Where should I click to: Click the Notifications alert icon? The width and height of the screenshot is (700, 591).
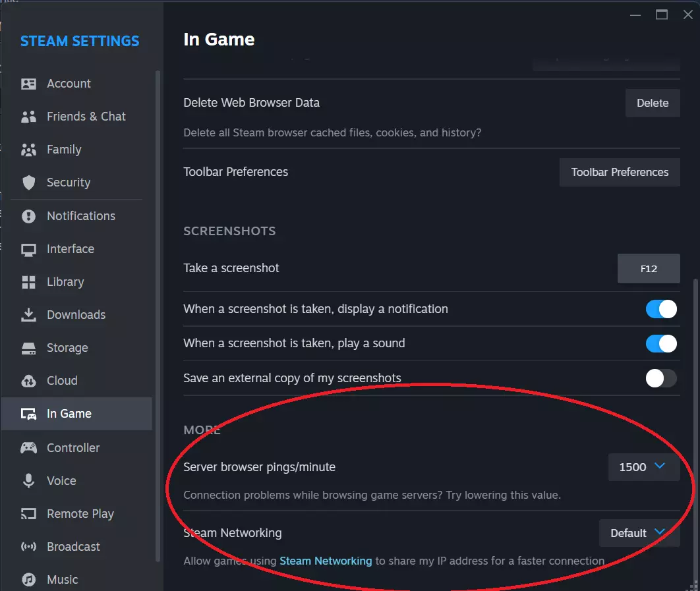point(28,216)
